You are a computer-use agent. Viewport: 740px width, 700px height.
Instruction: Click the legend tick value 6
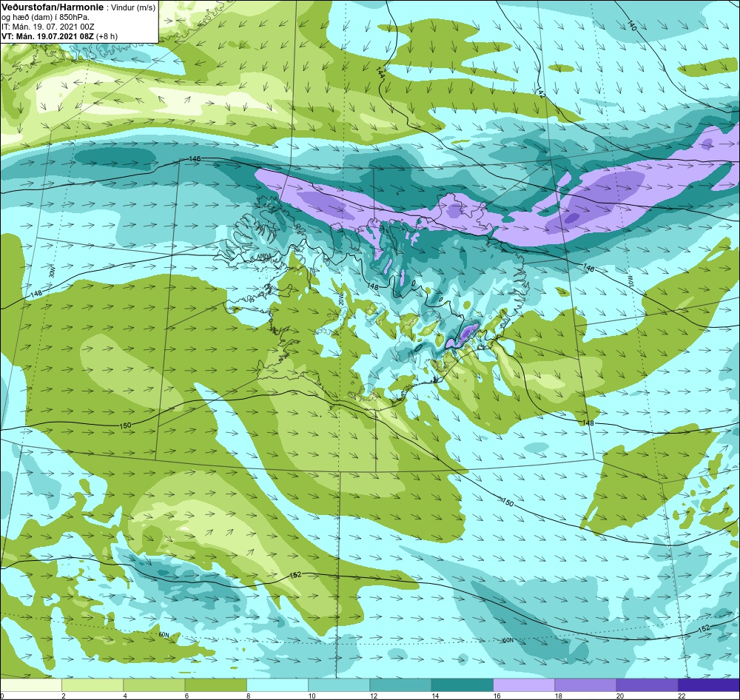(x=186, y=696)
